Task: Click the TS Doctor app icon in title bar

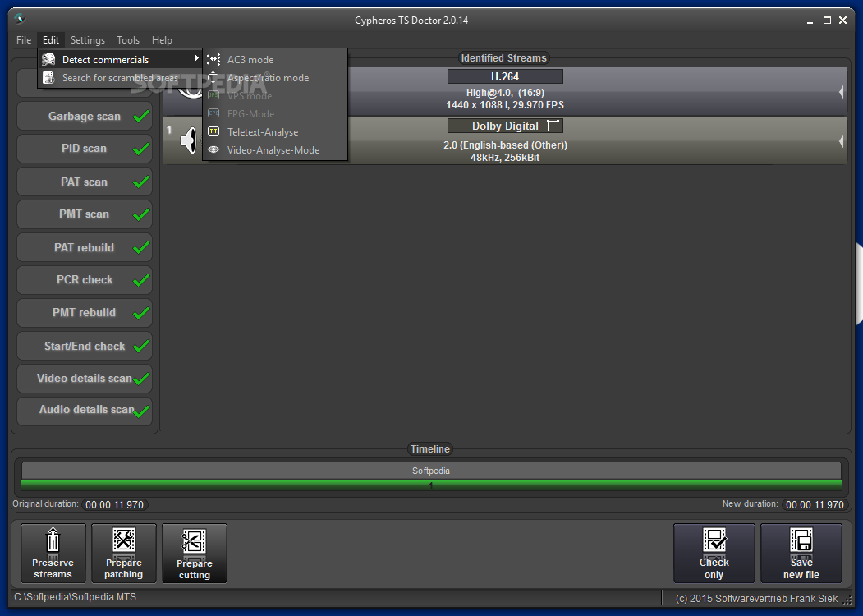Action: point(20,20)
